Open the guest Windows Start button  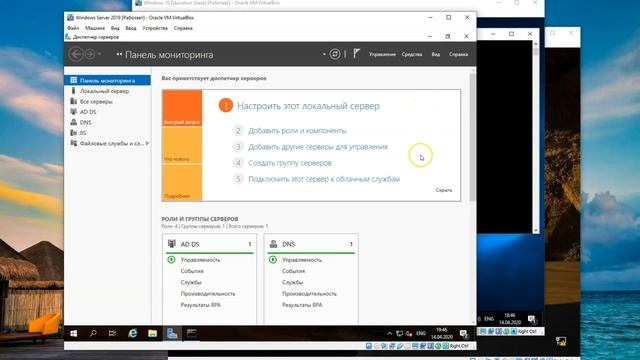pyautogui.click(x=73, y=333)
